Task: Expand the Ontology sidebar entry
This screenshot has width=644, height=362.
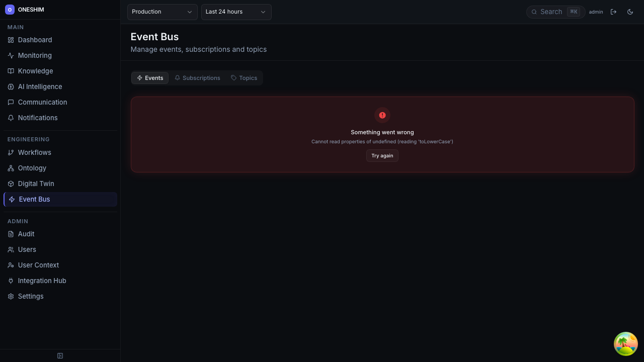Action: tap(32, 168)
